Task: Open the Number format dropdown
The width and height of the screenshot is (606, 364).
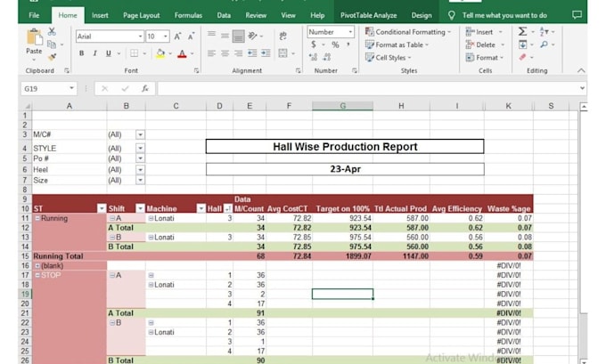Action: click(350, 32)
